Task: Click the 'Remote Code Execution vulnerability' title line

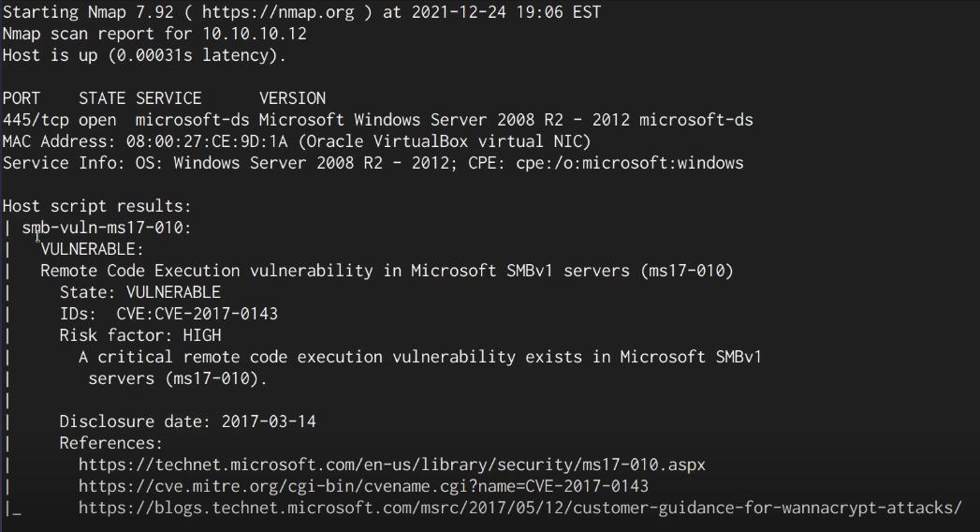Action: pyautogui.click(x=386, y=271)
